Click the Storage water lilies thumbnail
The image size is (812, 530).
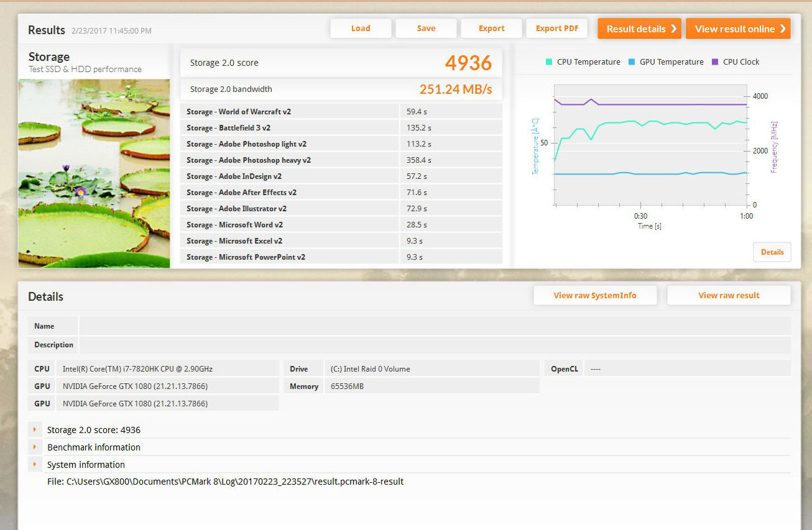tap(94, 173)
